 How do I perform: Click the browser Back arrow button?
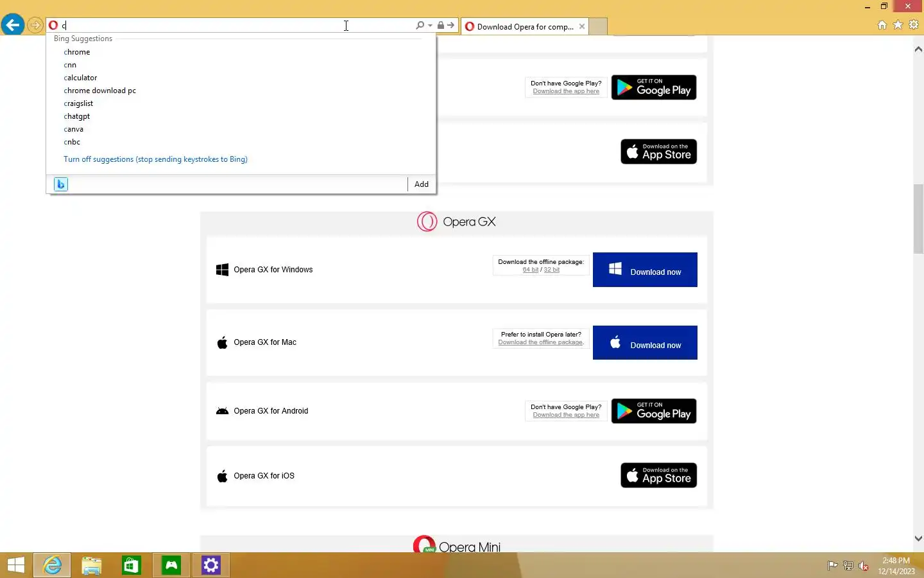pos(13,25)
